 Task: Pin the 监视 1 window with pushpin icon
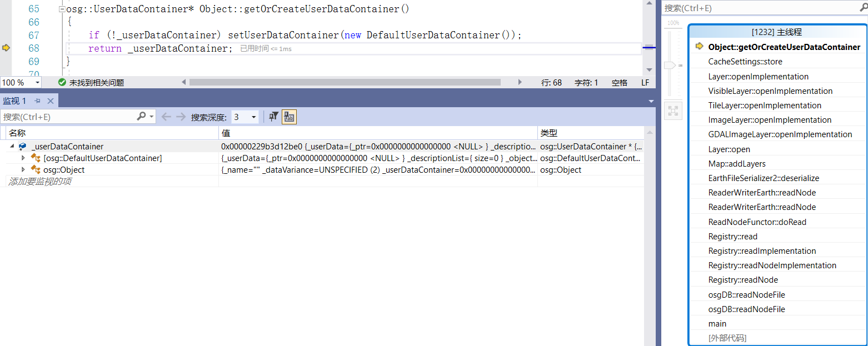click(x=38, y=101)
